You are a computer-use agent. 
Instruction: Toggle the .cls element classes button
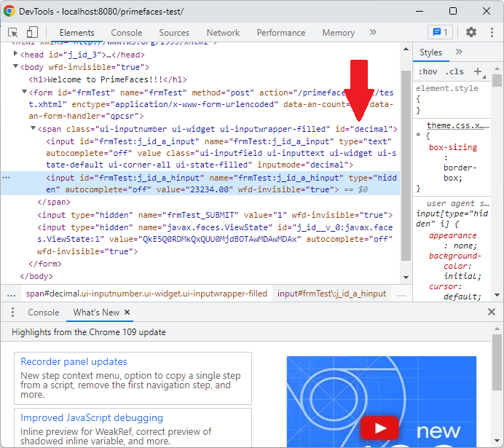(x=454, y=71)
